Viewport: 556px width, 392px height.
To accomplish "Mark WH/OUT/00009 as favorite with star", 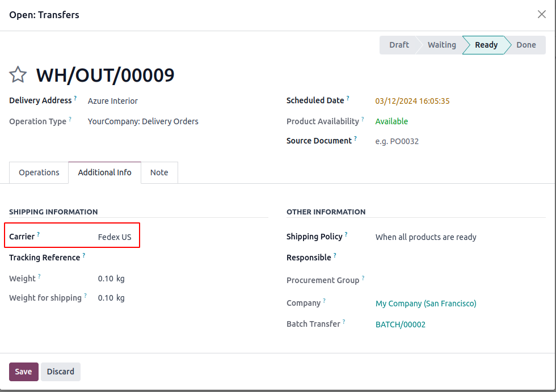I will (18, 75).
